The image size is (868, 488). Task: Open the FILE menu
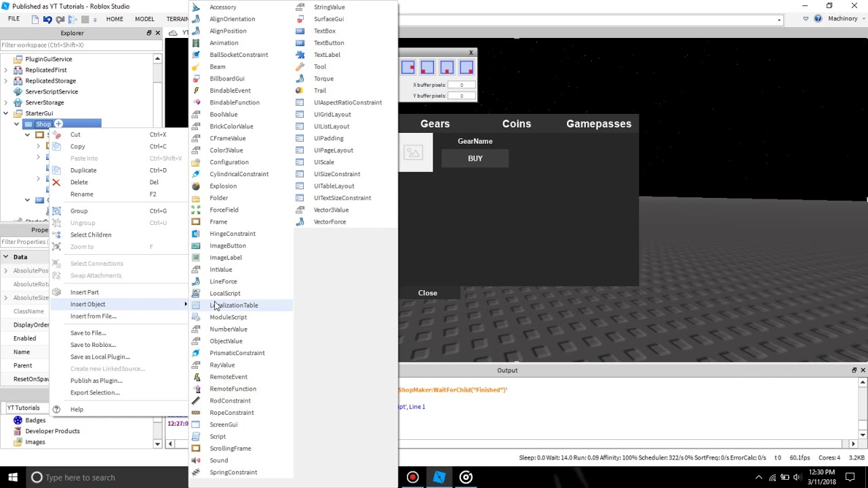tap(14, 19)
